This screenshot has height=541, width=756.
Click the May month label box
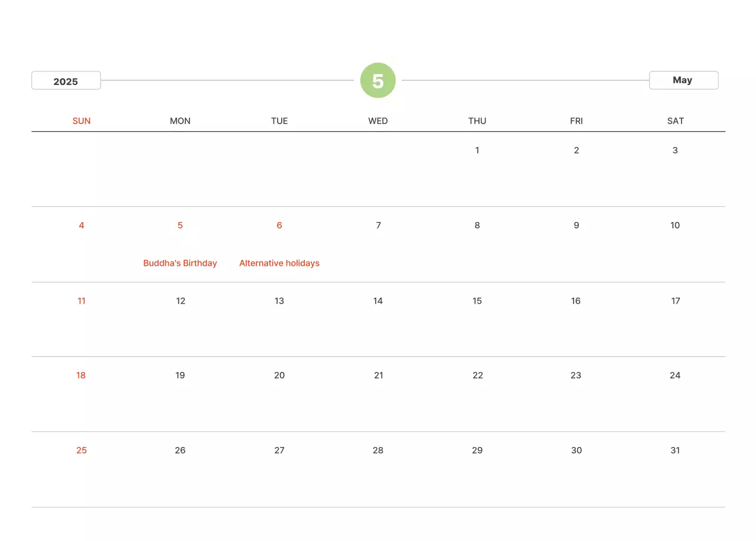coord(683,80)
